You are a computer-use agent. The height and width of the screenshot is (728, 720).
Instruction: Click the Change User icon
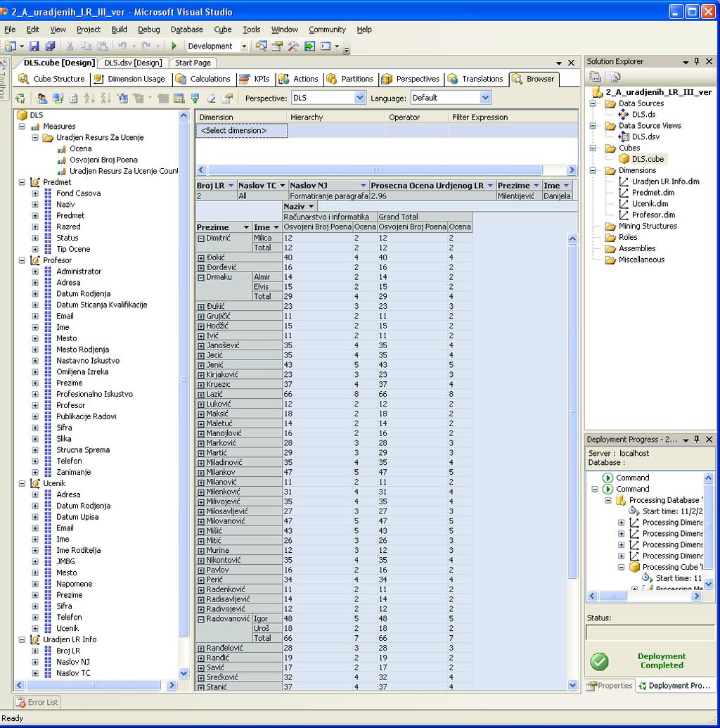pos(41,98)
